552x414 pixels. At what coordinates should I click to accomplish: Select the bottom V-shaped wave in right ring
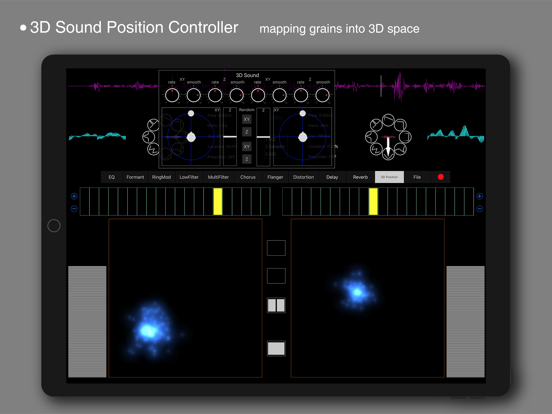(x=388, y=153)
